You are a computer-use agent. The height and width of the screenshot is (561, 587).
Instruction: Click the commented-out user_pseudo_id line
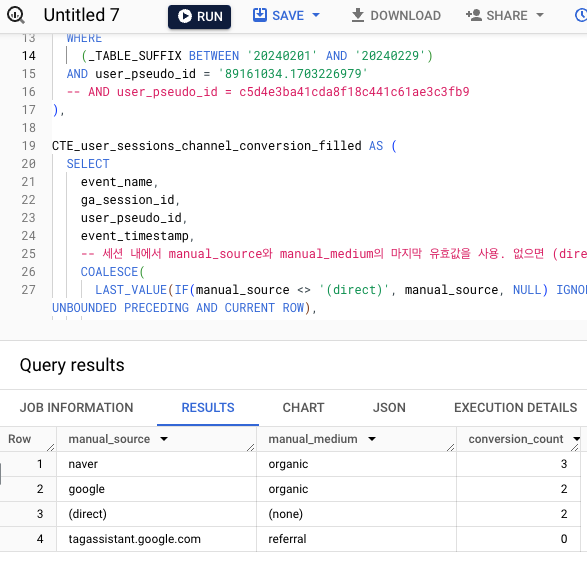tap(268, 92)
